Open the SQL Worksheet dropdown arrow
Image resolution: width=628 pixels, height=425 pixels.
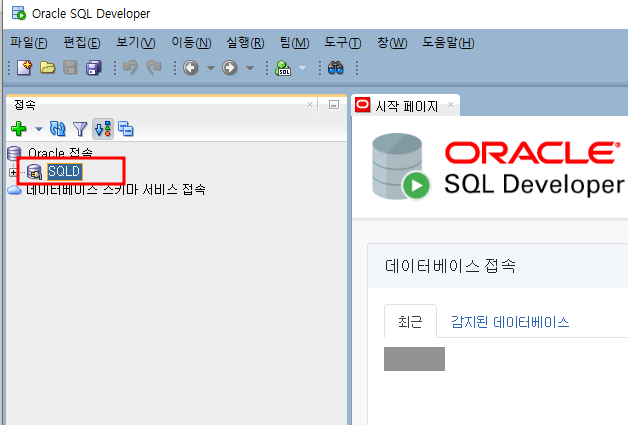tap(303, 68)
